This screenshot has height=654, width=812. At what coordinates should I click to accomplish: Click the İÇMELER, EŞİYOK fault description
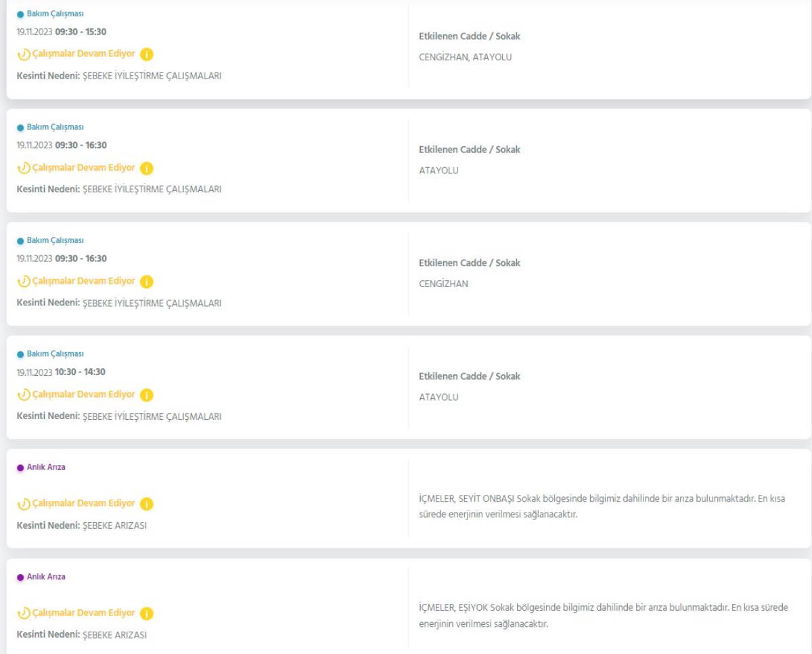click(x=604, y=616)
